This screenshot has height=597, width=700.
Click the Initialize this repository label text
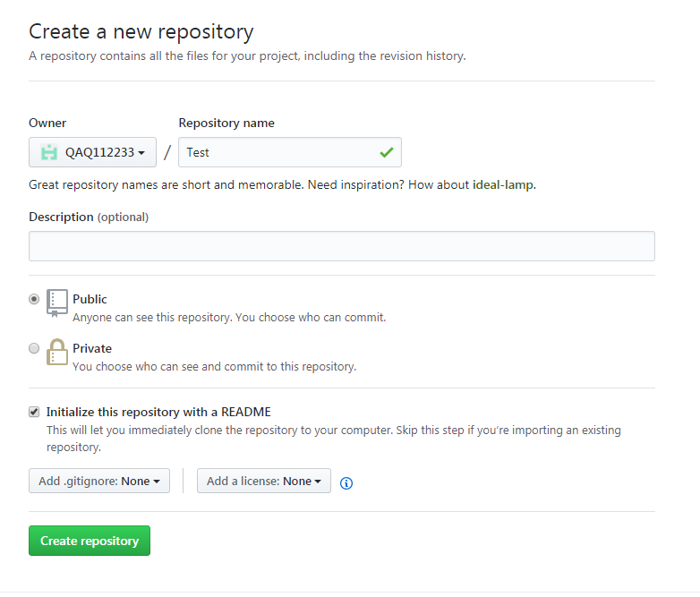tap(158, 412)
